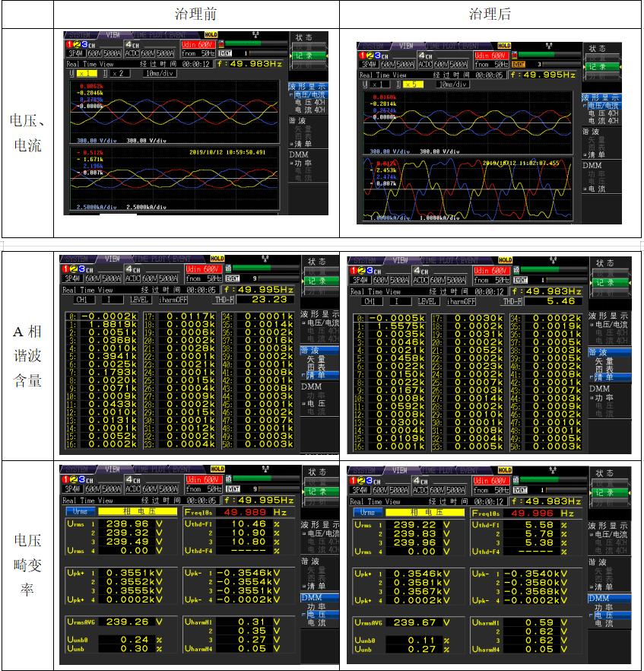The image size is (644, 671).
Task: Click timestamp 2019/10/12 10:59:50.491
Action: pos(227,152)
